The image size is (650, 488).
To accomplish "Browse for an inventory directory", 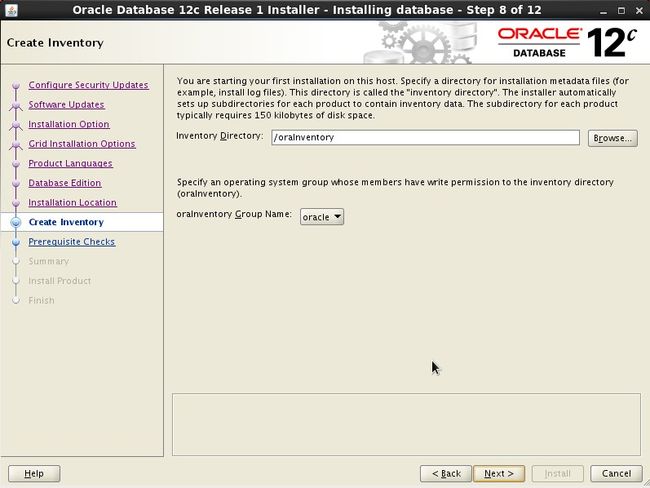I will pyautogui.click(x=612, y=138).
